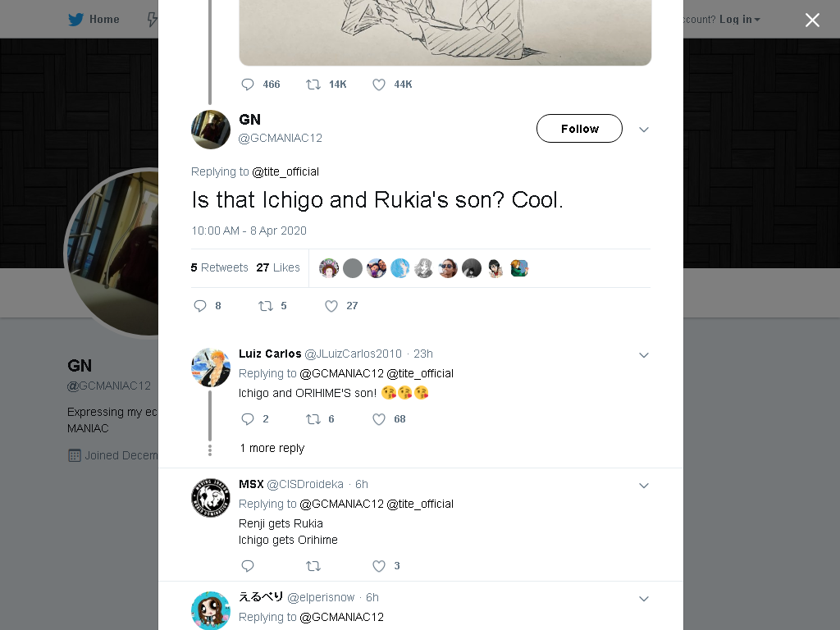Click the reply icon under GN's tweet
This screenshot has height=630, width=840.
(x=200, y=306)
